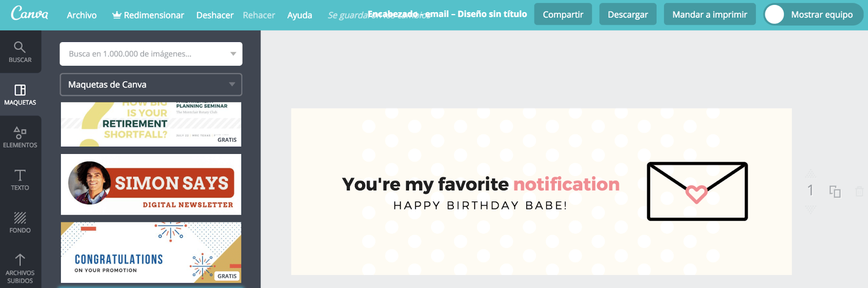Click the Descargar button

(x=627, y=14)
